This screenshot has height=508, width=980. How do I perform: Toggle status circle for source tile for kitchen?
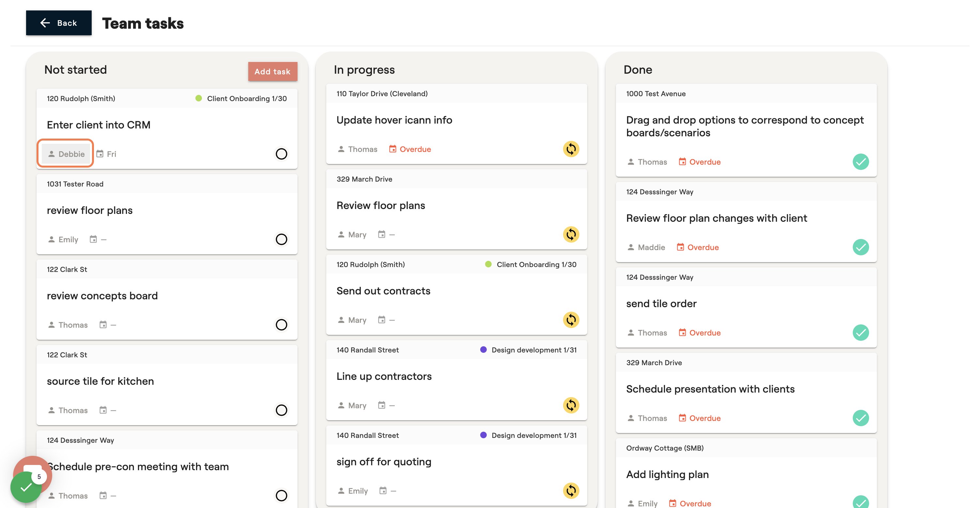[x=281, y=410]
